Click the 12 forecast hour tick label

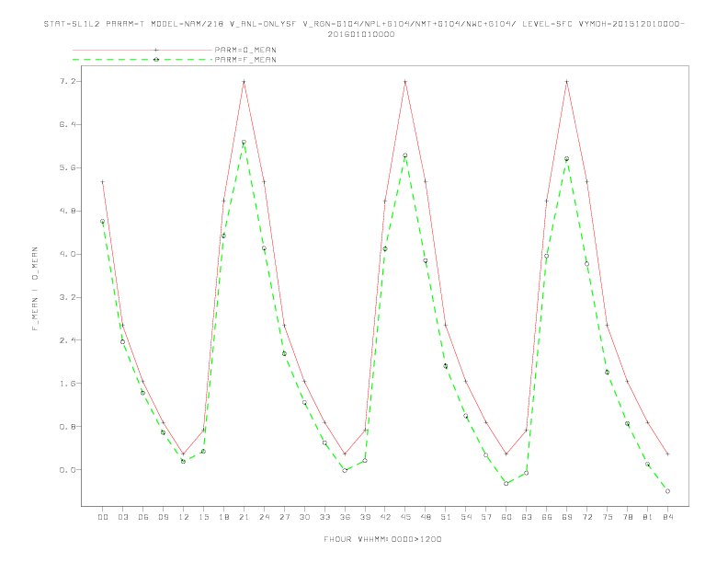[x=184, y=517]
